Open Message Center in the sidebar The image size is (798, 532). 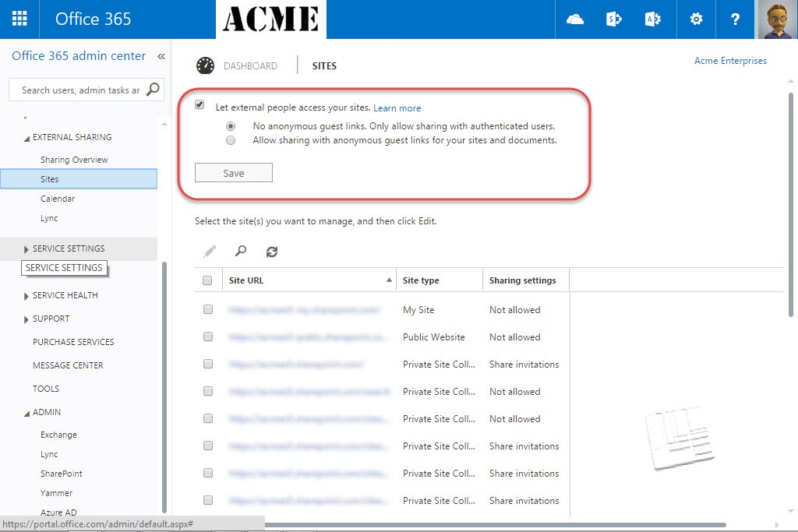point(68,365)
